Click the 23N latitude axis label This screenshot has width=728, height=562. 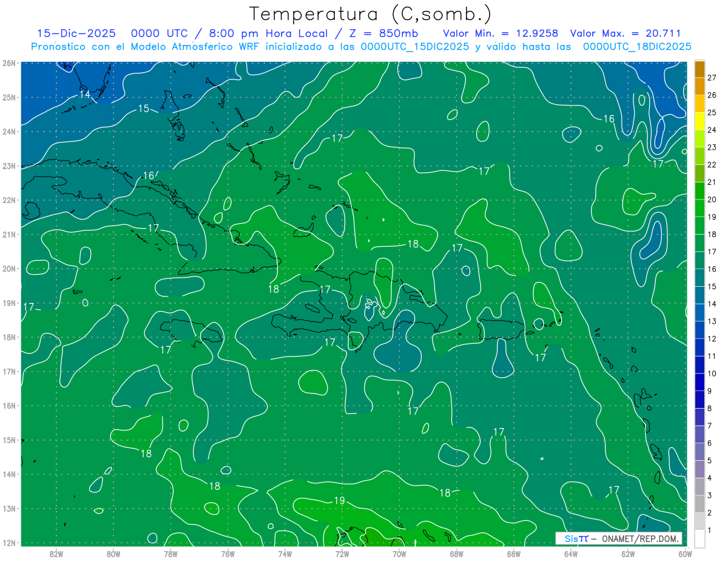(9, 166)
